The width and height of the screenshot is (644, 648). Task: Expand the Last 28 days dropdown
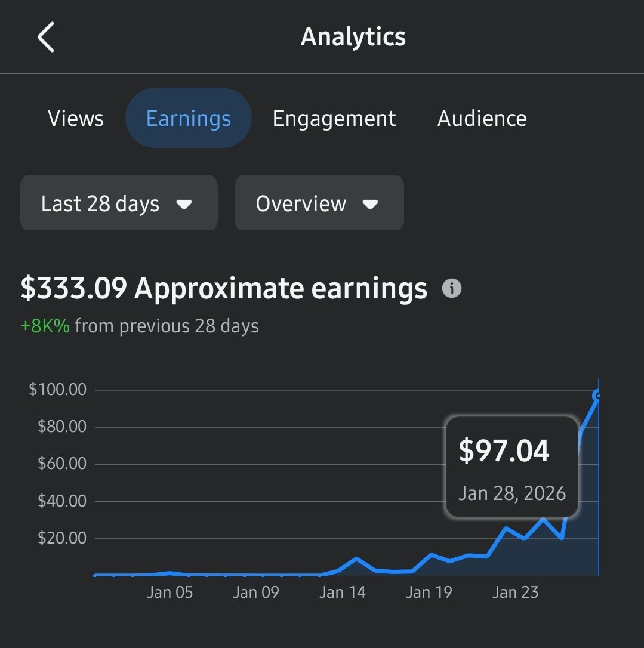119,202
